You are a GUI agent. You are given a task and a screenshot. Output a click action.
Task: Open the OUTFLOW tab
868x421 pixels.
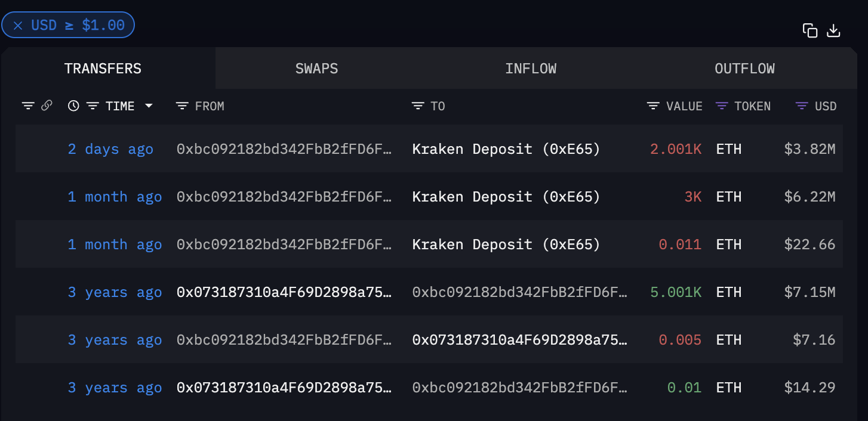coord(744,69)
